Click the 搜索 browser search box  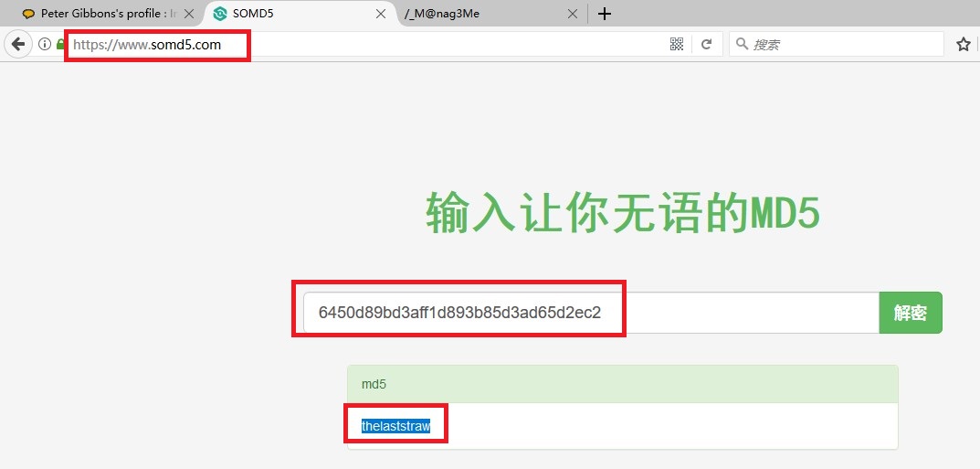(x=840, y=44)
